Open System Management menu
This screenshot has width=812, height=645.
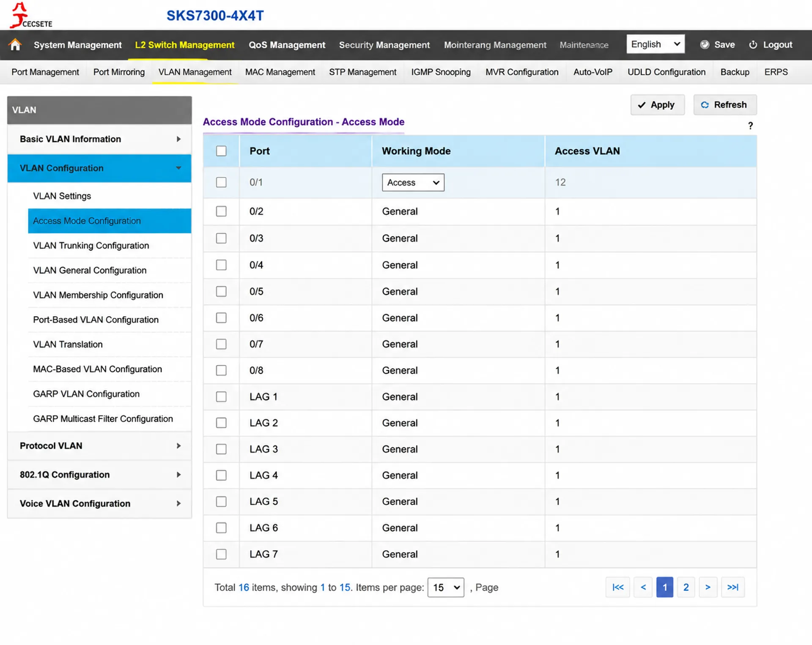[x=78, y=45]
